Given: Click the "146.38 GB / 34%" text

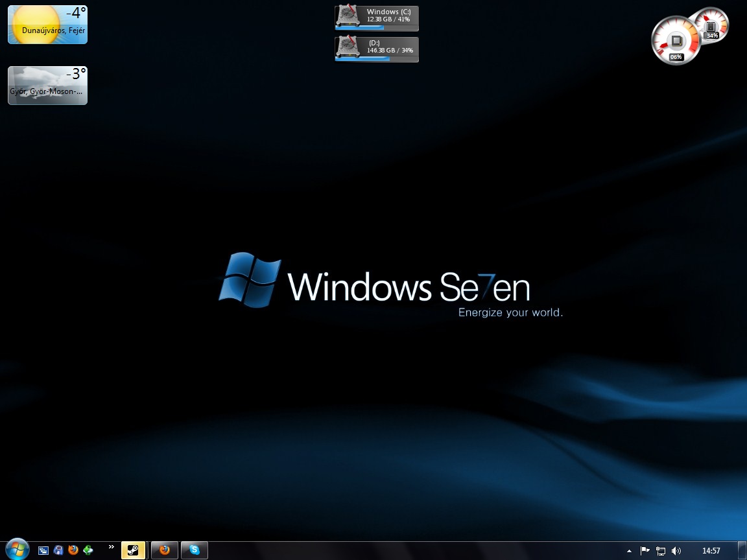Looking at the screenshot, I should click(x=390, y=51).
